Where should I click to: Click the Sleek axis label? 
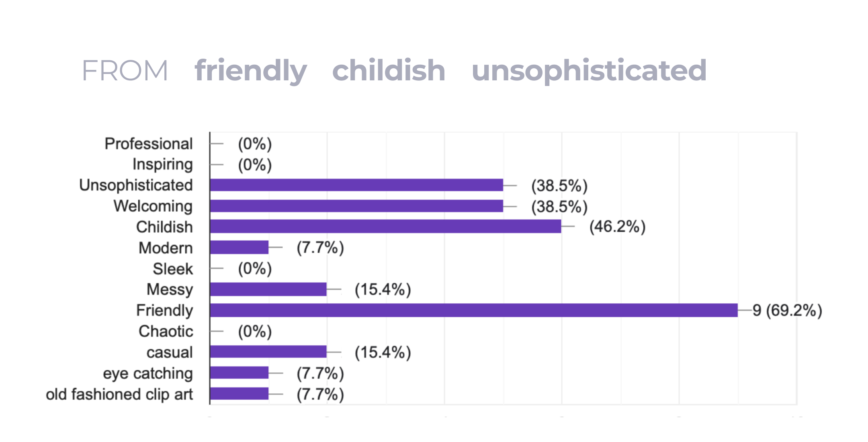click(x=173, y=269)
